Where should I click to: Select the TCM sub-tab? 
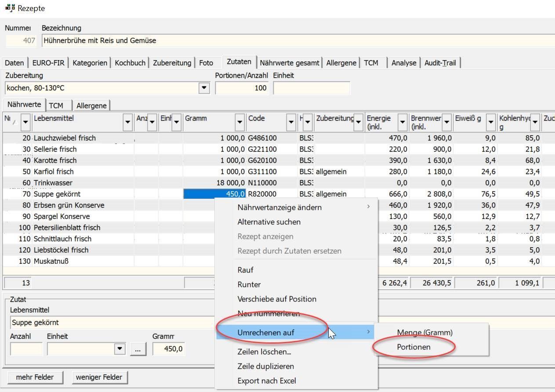56,105
